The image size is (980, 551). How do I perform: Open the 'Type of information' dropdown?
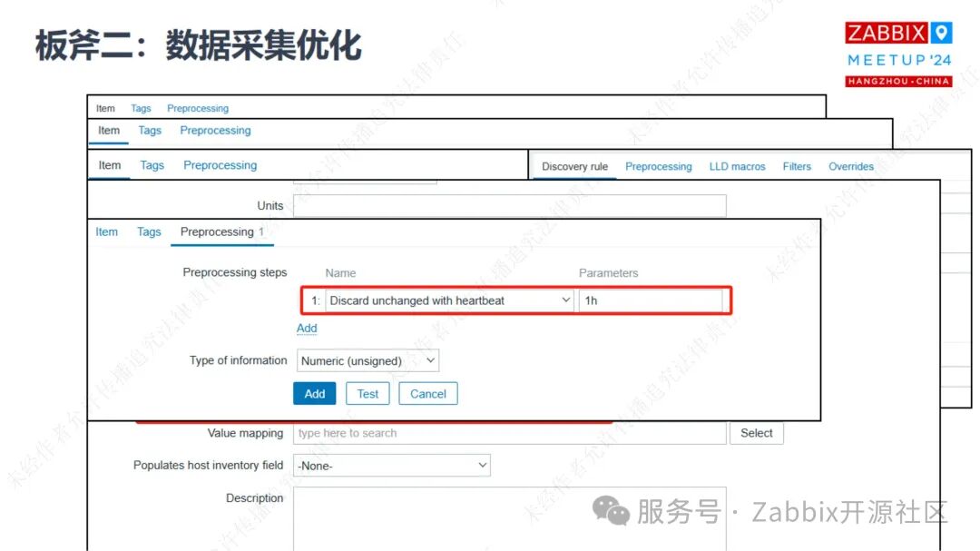367,360
